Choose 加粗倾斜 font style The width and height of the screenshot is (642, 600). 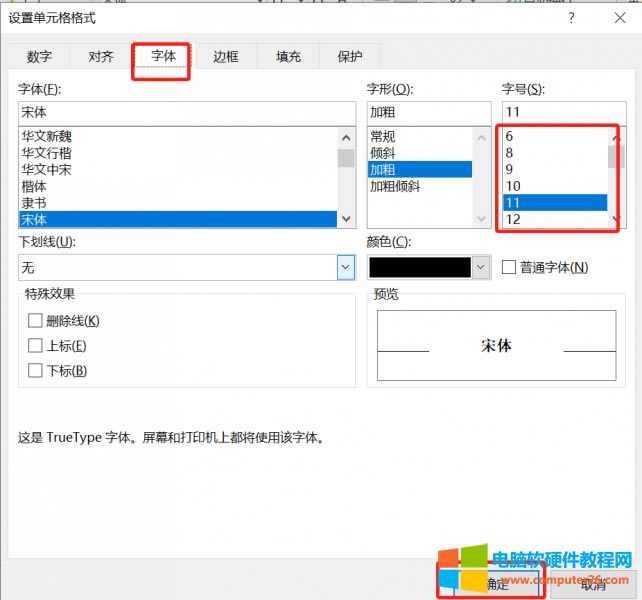click(420, 186)
